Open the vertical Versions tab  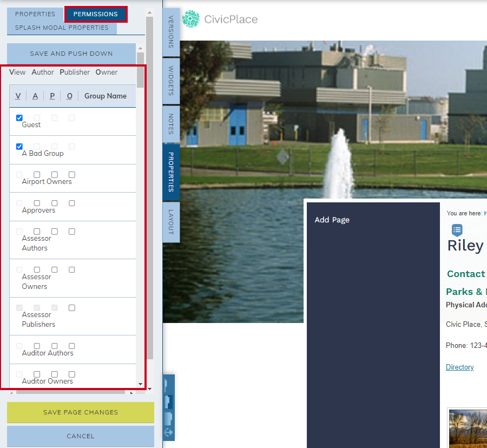(x=171, y=32)
